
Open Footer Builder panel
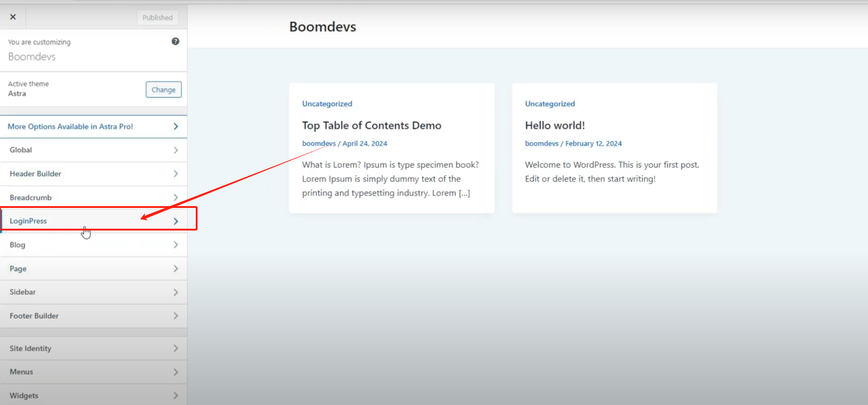tap(34, 316)
